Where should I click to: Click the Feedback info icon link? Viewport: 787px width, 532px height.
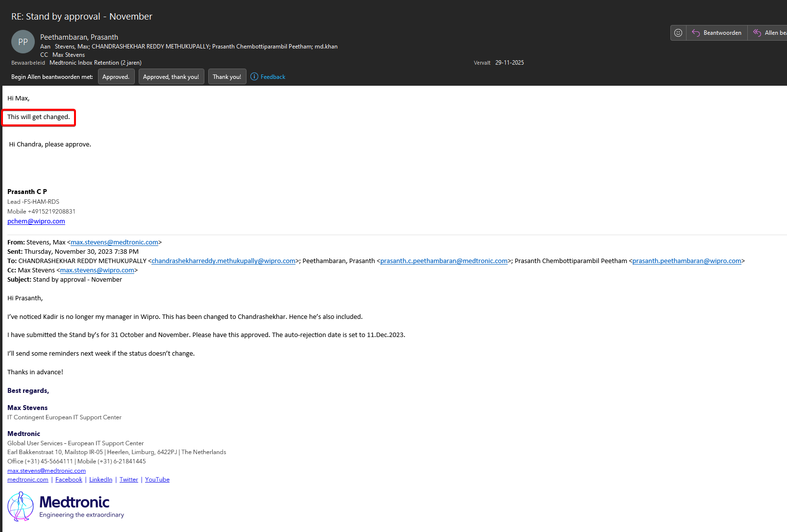coord(268,77)
